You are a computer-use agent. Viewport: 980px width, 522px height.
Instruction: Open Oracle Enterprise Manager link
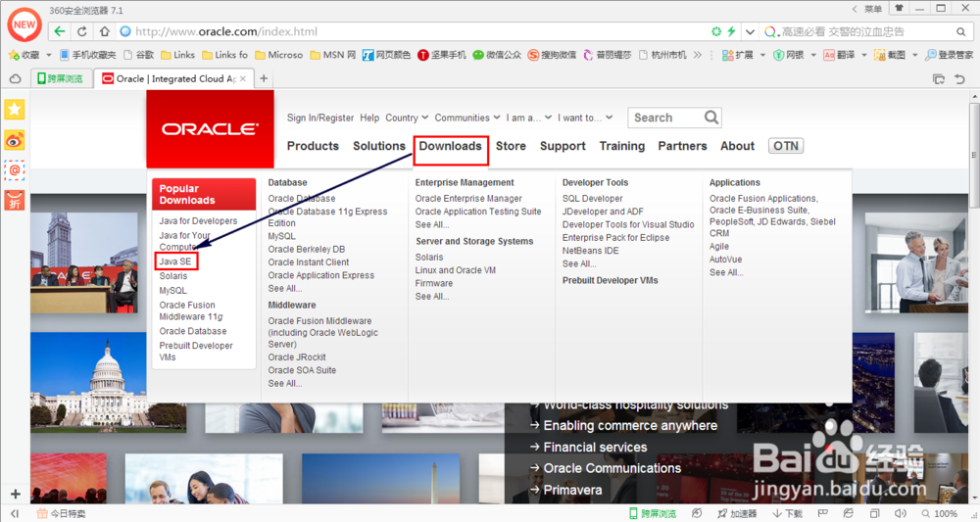468,199
